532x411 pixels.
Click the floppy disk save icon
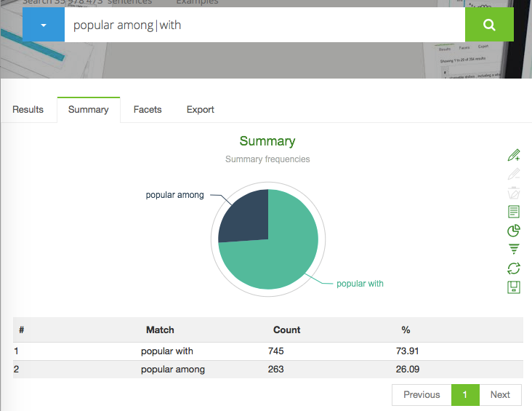(514, 287)
